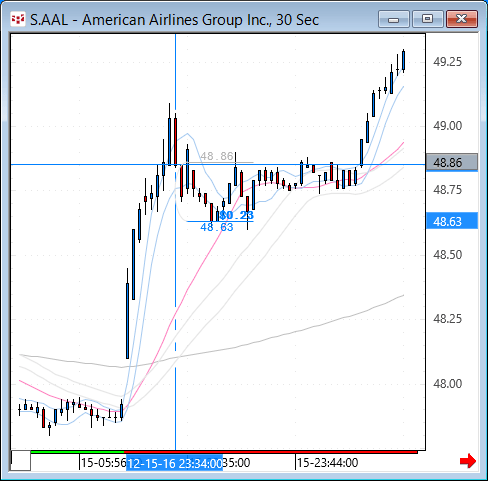Click the 48.25 price axis label

(x=447, y=319)
